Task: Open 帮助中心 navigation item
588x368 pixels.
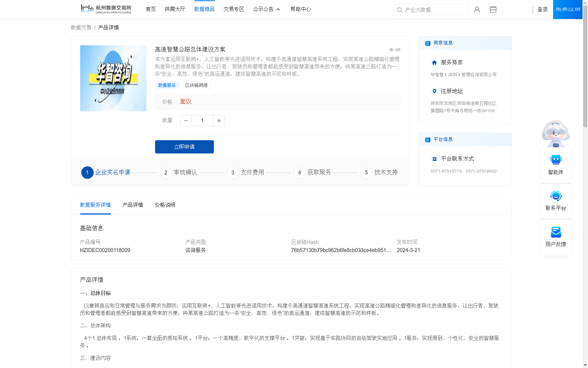Action: 301,9
